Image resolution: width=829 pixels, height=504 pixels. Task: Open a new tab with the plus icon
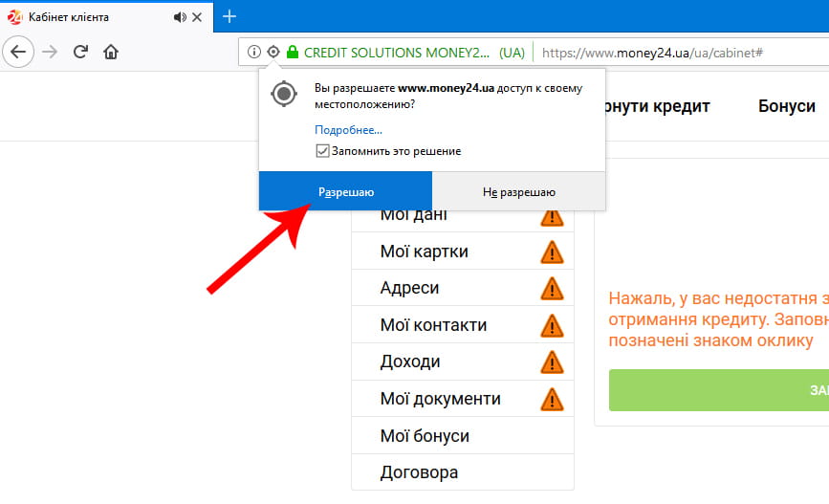coord(229,17)
